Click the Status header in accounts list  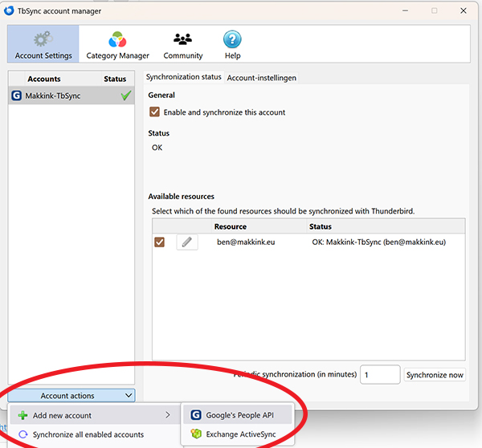click(x=115, y=79)
